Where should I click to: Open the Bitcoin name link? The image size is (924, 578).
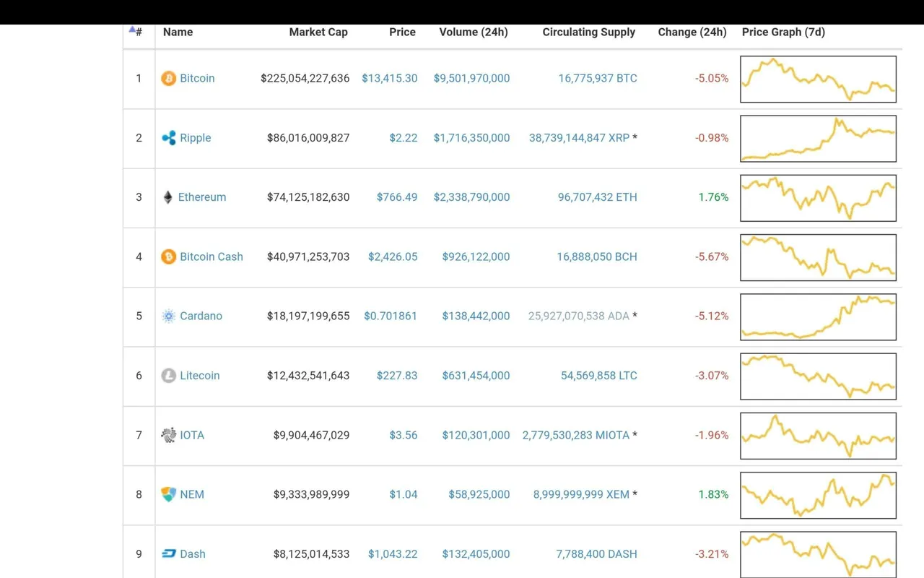(x=197, y=78)
